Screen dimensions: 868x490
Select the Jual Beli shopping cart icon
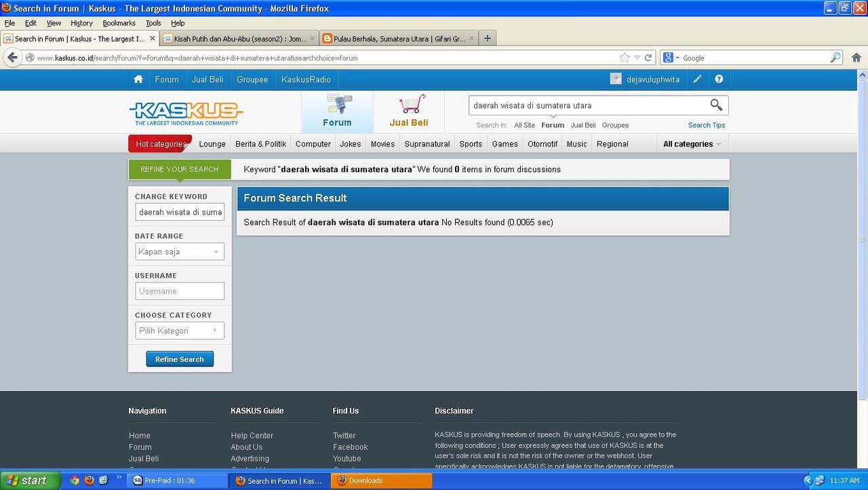(x=412, y=104)
